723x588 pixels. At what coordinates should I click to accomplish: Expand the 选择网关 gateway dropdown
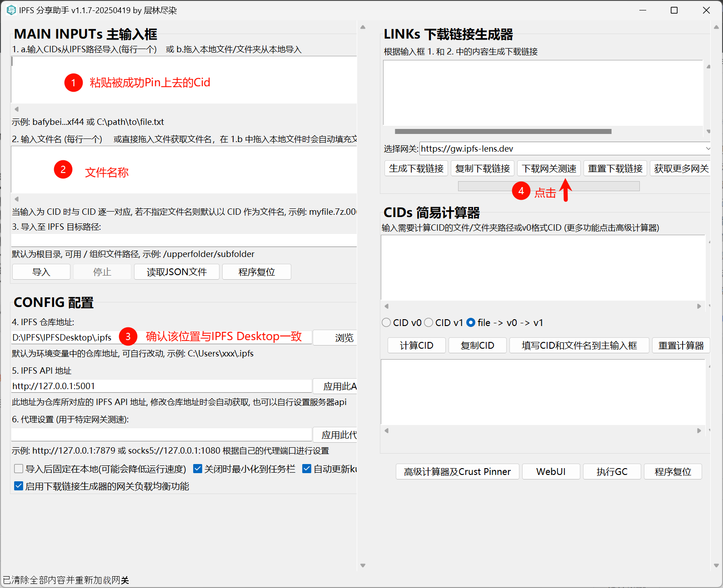[707, 148]
